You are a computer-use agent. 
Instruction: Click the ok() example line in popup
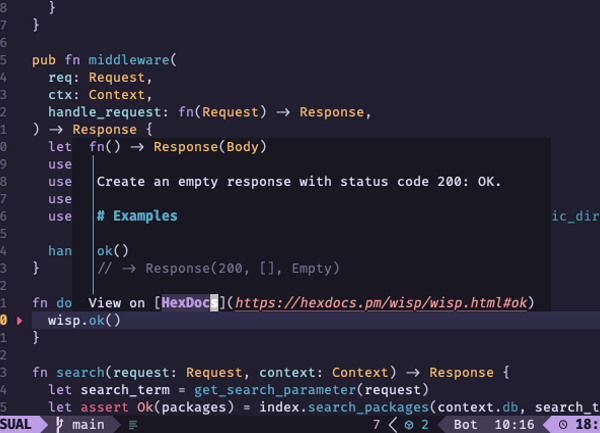[x=113, y=250]
